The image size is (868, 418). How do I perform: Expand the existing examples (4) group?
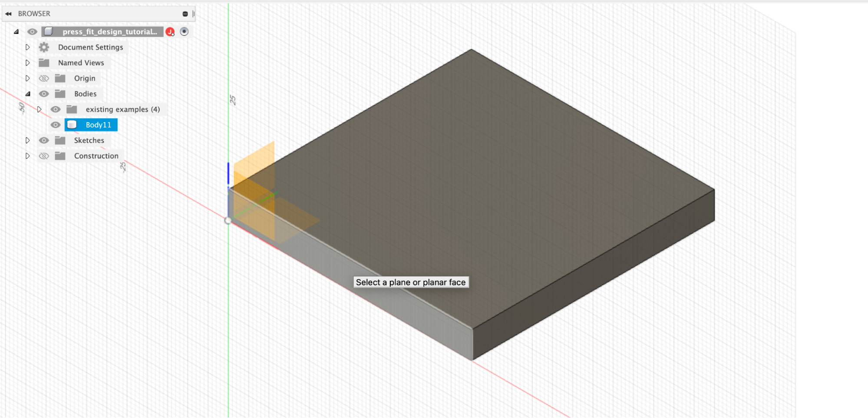(39, 109)
